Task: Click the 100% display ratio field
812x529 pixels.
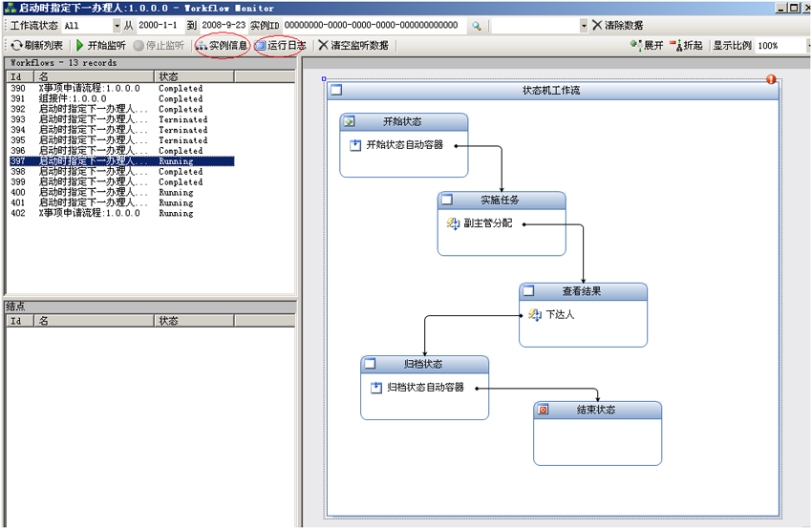Action: point(780,46)
